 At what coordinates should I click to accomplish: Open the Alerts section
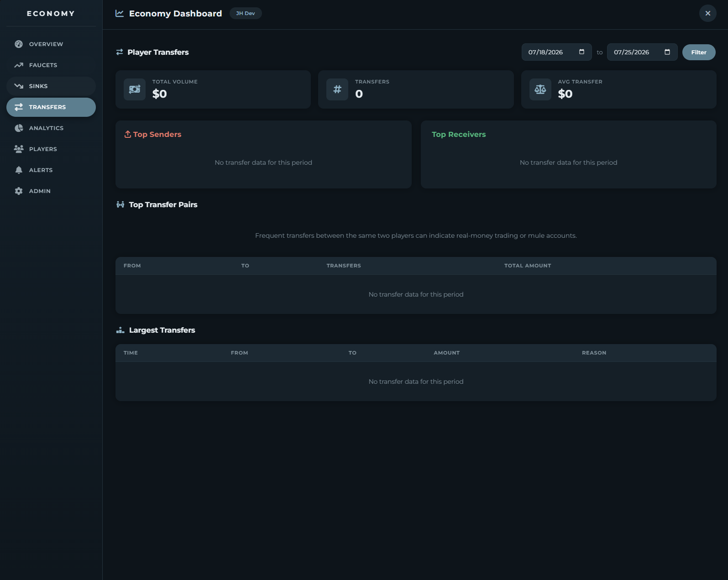pos(51,170)
